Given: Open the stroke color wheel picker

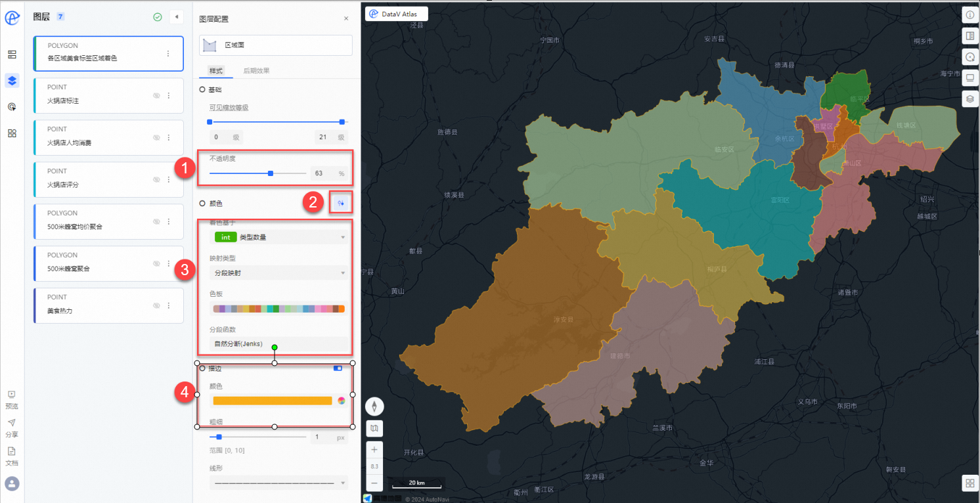Looking at the screenshot, I should coord(342,401).
